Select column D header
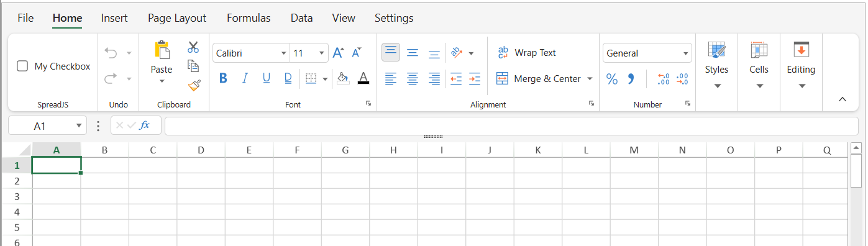 point(201,150)
